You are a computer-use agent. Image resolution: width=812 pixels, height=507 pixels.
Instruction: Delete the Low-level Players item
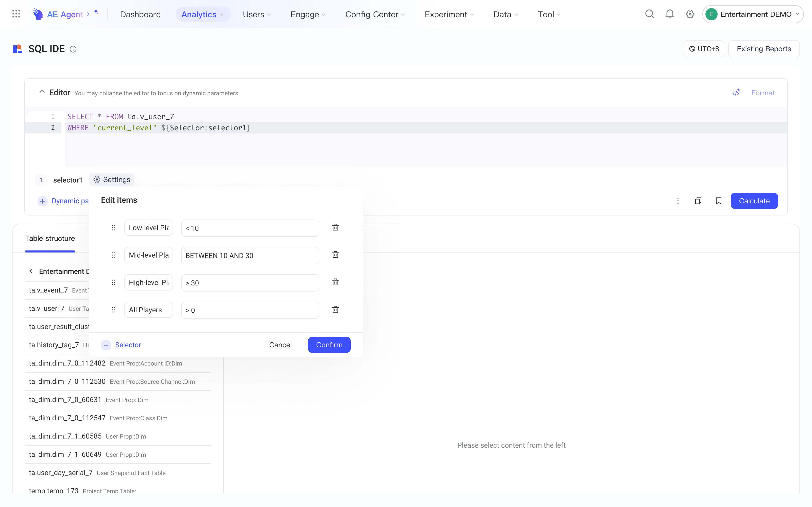[335, 227]
